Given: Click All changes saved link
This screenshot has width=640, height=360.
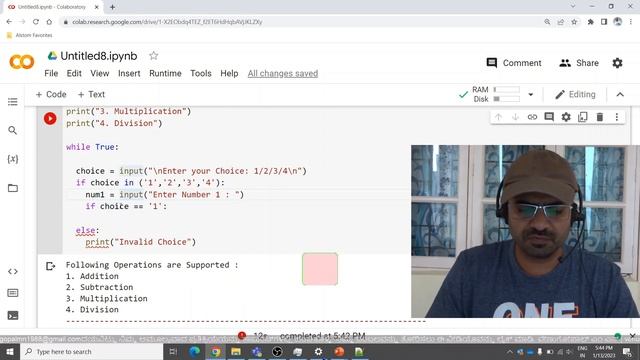Looking at the screenshot, I should point(283,73).
